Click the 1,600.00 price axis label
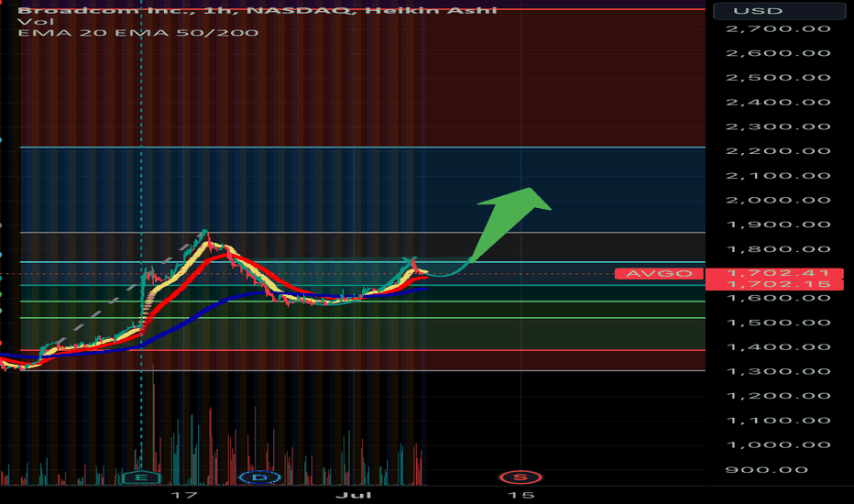Viewport: 854px width, 504px height. click(778, 298)
